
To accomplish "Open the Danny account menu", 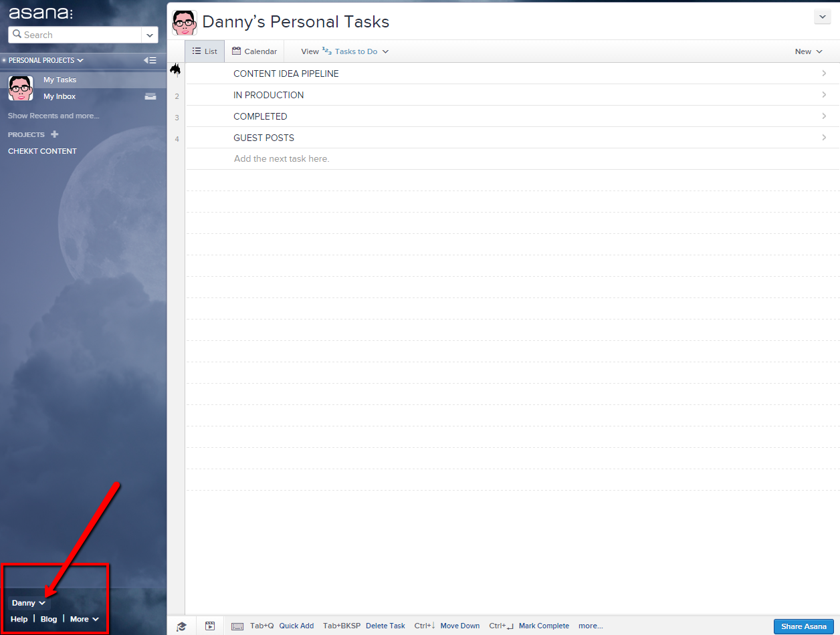I will 29,603.
